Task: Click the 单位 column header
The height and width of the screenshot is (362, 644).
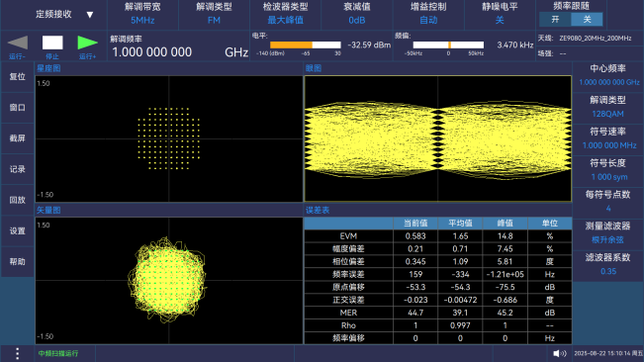Action: point(550,224)
